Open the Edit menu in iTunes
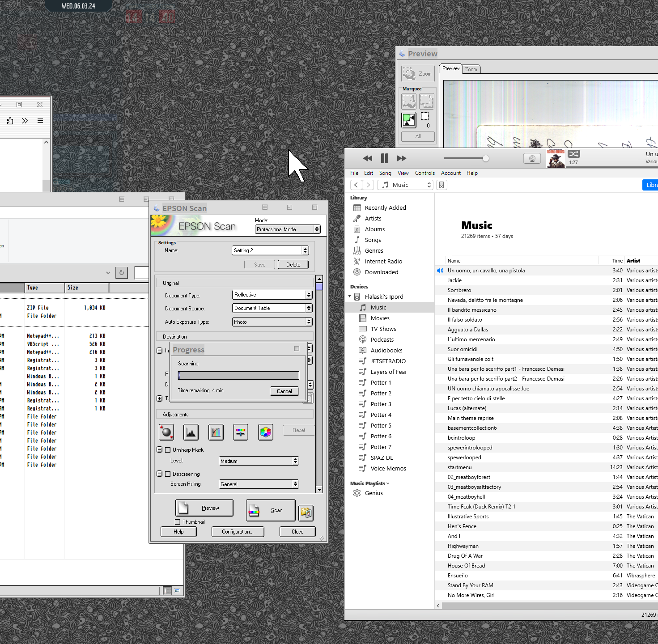 coord(369,173)
